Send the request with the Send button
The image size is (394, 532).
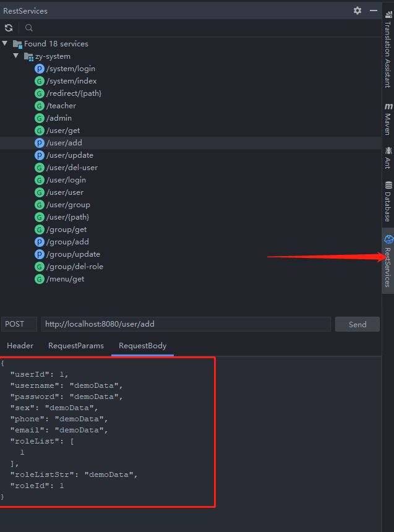[x=358, y=324]
